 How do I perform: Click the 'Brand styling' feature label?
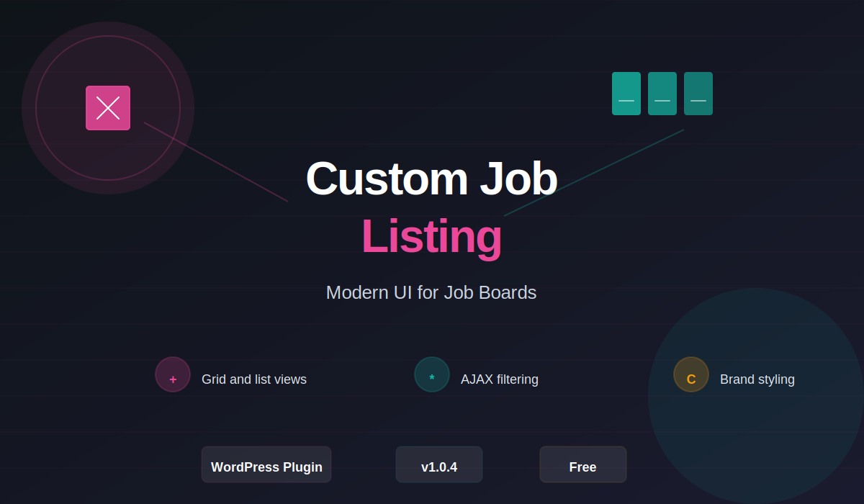(x=757, y=379)
